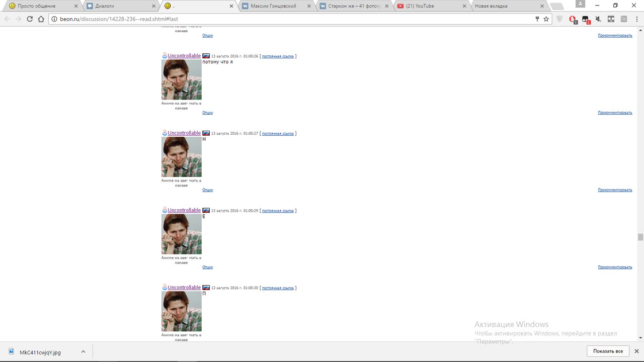This screenshot has height=362, width=644.
Task: Open постоянная ссылка of the 01:00:29 post
Action: pyautogui.click(x=278, y=211)
